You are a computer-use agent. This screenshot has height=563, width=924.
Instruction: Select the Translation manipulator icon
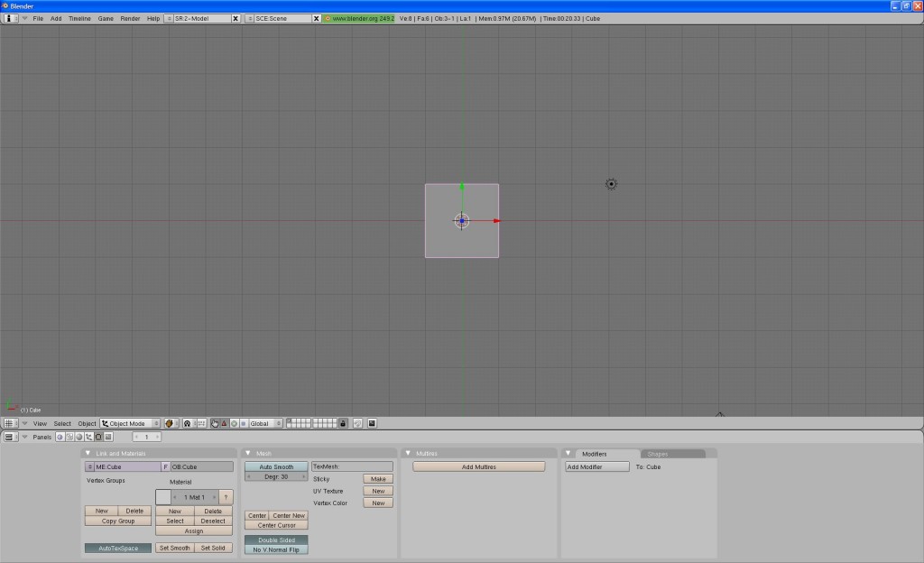222,423
